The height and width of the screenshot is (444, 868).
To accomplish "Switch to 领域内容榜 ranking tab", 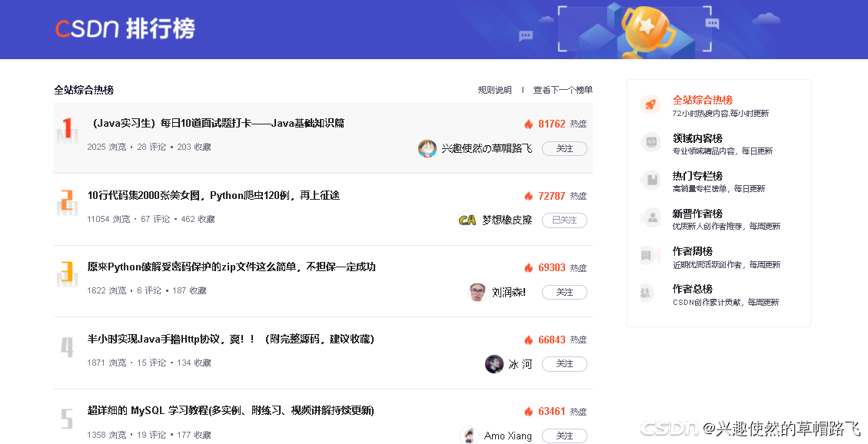I will point(697,138).
